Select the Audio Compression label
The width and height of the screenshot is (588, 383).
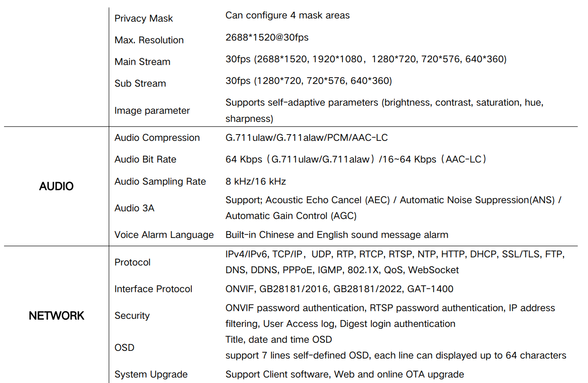[157, 138]
